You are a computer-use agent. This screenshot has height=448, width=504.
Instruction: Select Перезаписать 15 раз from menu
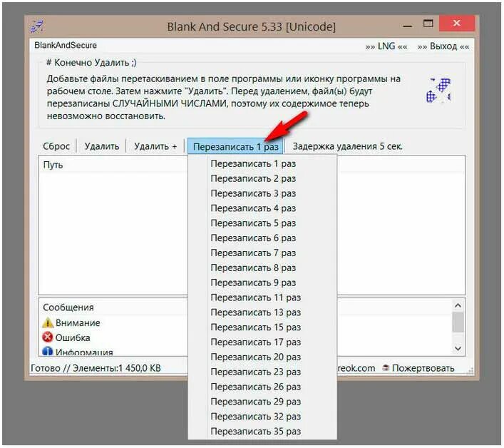tap(262, 327)
